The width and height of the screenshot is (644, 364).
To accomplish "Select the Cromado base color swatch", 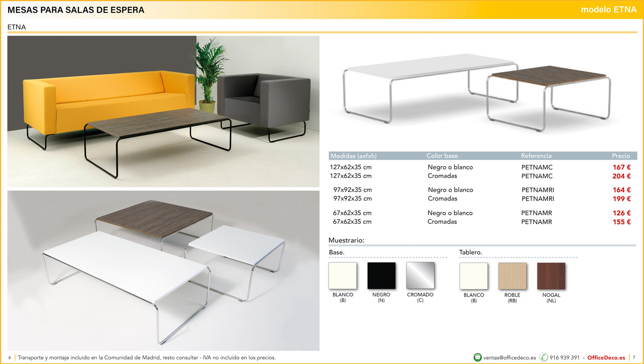I will coord(420,276).
